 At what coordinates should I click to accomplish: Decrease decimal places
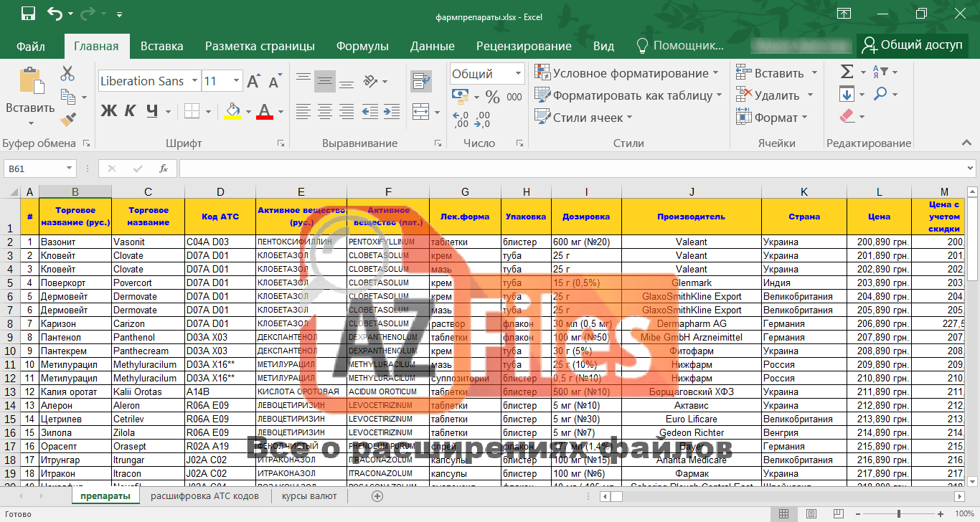click(x=483, y=119)
